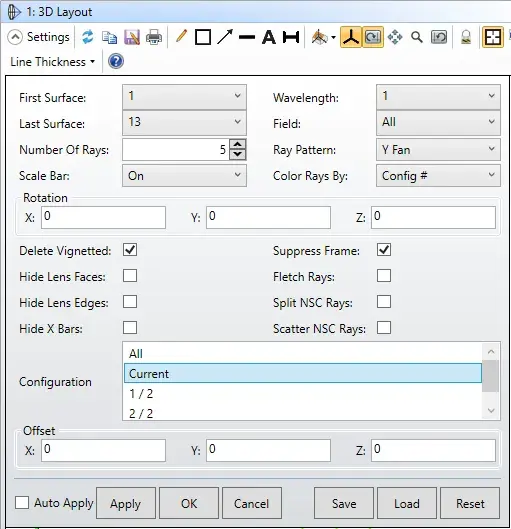
Task: Expand the Last Surface dropdown
Action: [184, 122]
